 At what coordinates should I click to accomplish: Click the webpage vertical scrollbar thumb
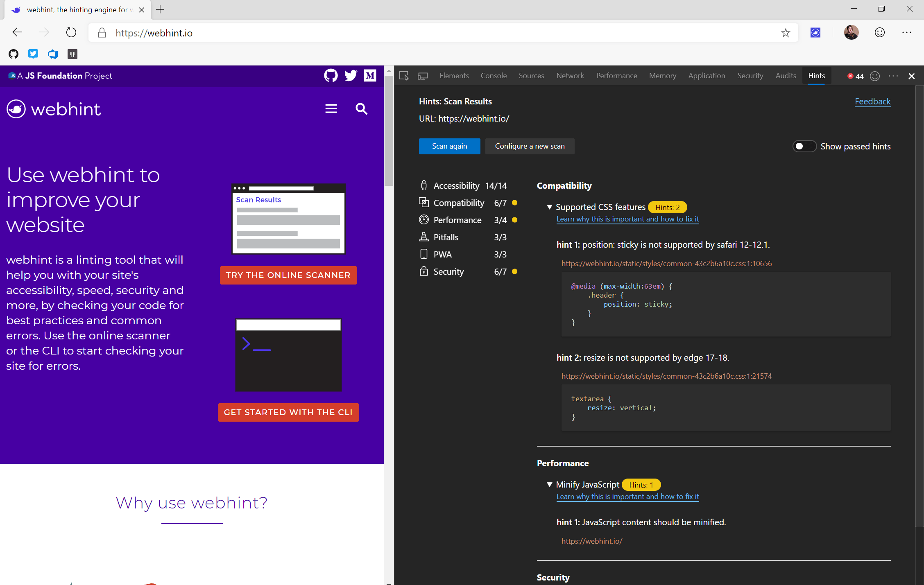(x=388, y=131)
